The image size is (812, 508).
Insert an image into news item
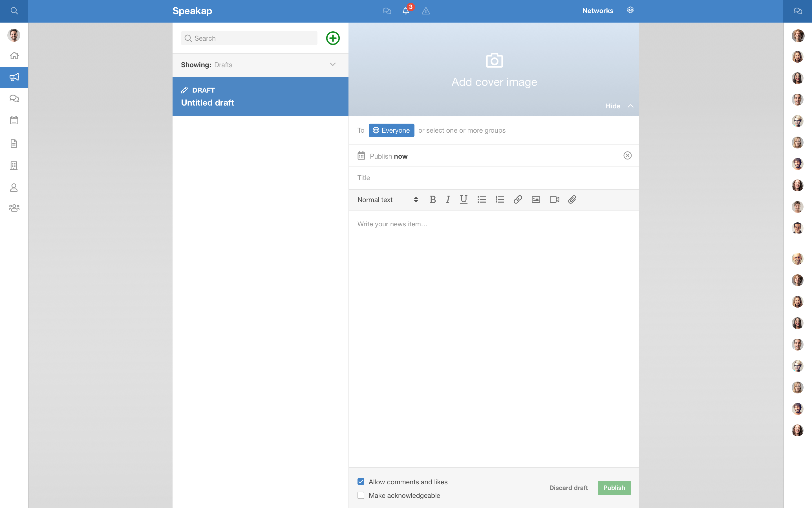tap(536, 200)
